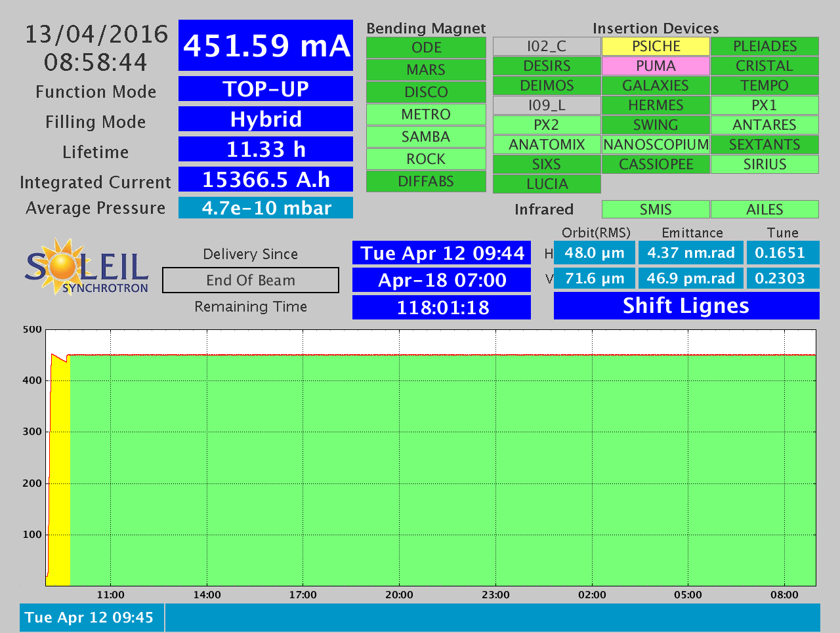The height and width of the screenshot is (633, 840).
Task: Click the pink PUMA beamline box
Action: point(656,66)
